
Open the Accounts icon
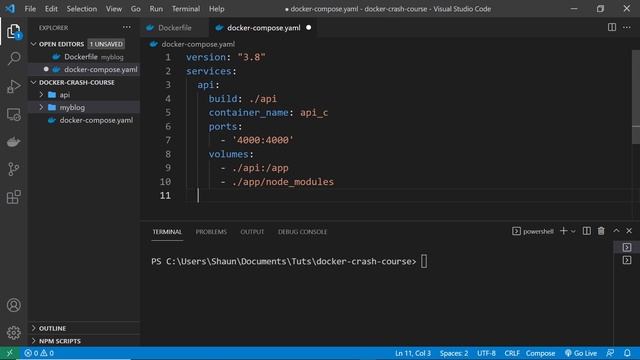coord(13,305)
